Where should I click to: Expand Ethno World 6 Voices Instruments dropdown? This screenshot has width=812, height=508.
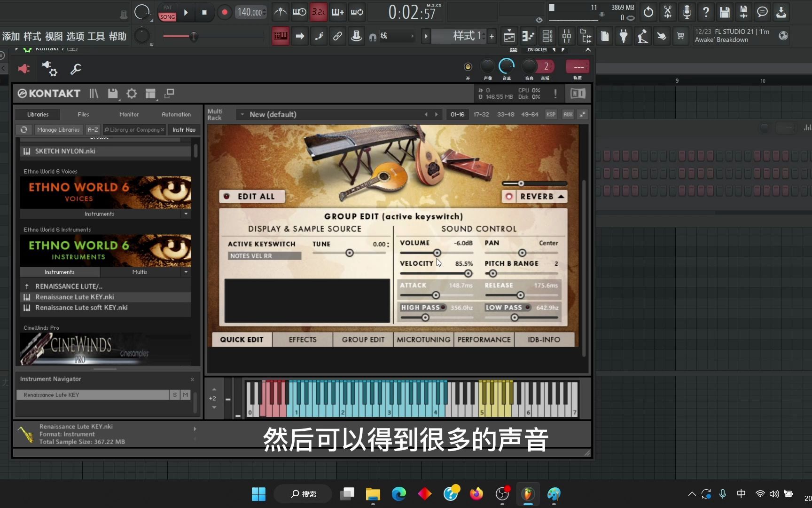click(x=186, y=214)
